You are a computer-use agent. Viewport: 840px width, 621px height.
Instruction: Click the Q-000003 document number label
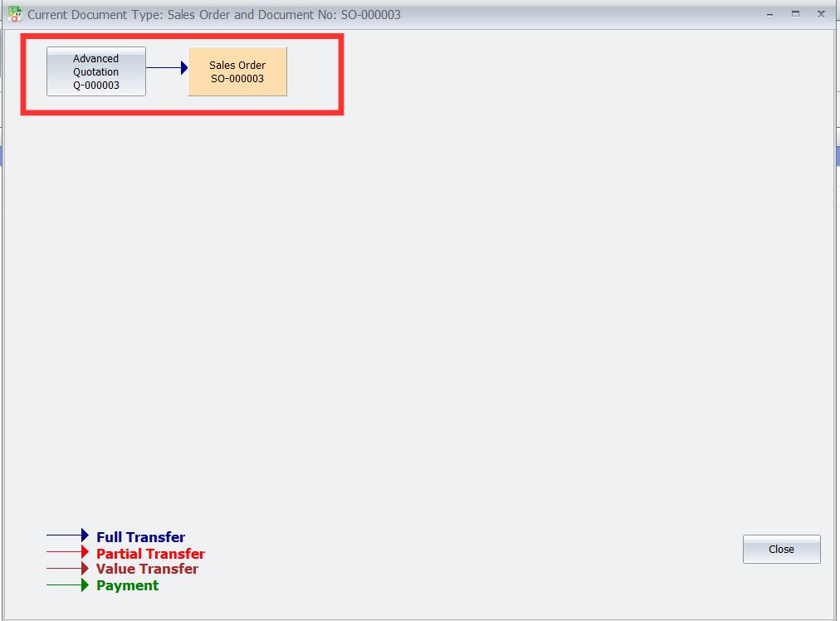point(95,85)
